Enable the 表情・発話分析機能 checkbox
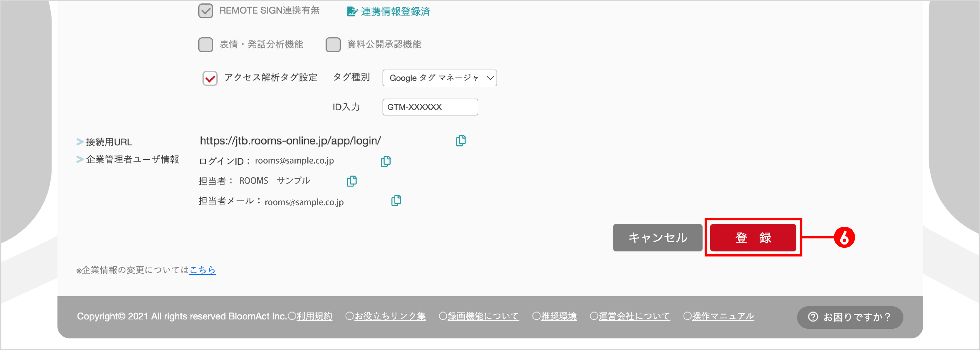The image size is (980, 350). [205, 45]
